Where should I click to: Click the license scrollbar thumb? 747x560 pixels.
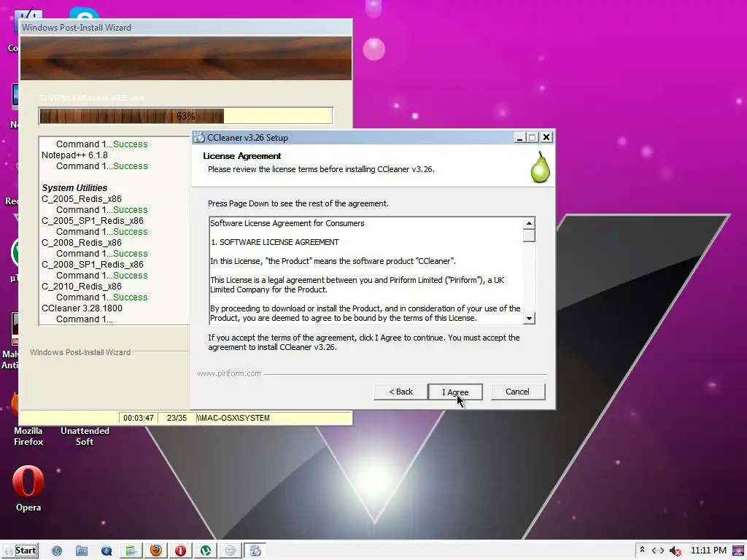pos(529,236)
